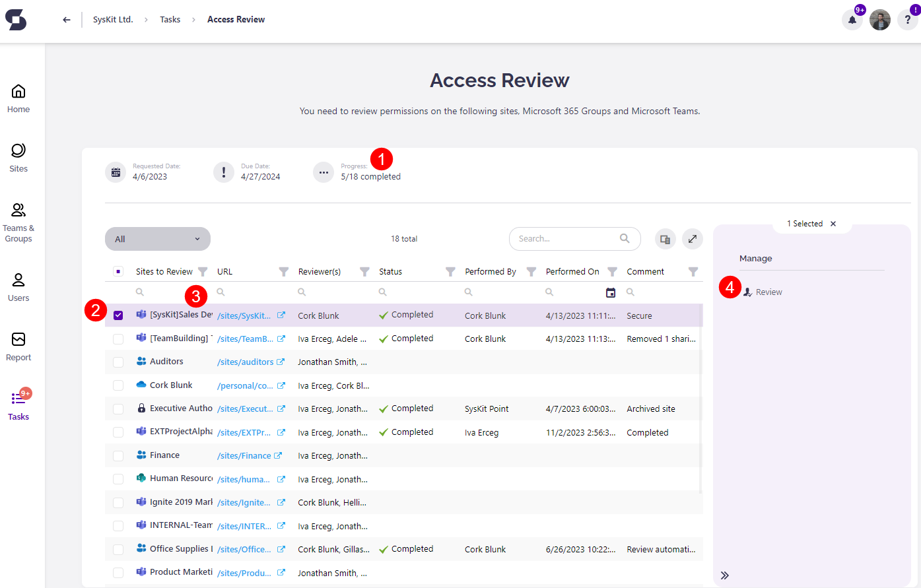Viewport: 921px width, 588px height.
Task: Uncheck the [SysKit]Sales row checkbox
Action: (118, 315)
